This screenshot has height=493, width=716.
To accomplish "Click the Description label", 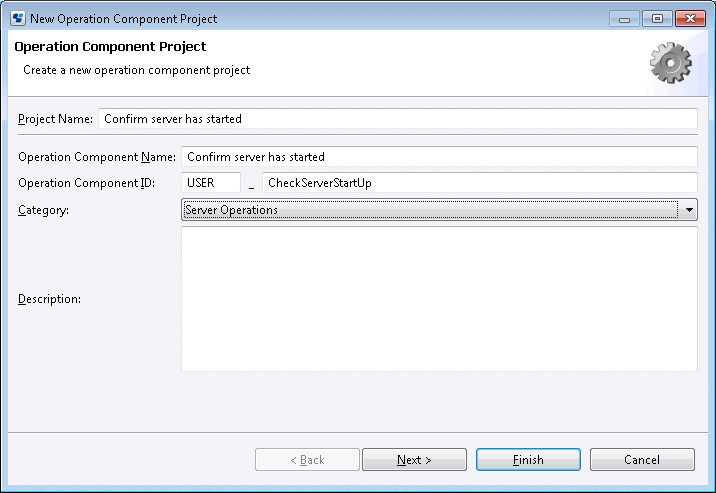I will pyautogui.click(x=49, y=299).
